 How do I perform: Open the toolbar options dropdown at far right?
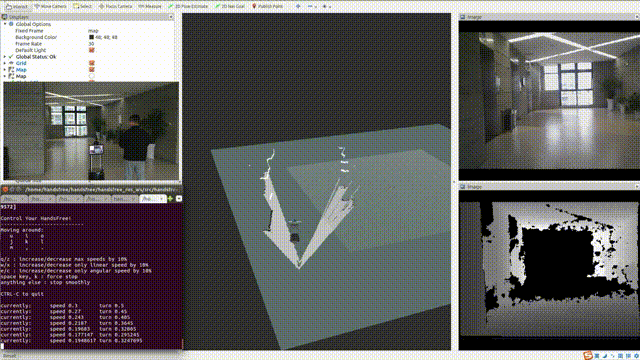pyautogui.click(x=327, y=7)
